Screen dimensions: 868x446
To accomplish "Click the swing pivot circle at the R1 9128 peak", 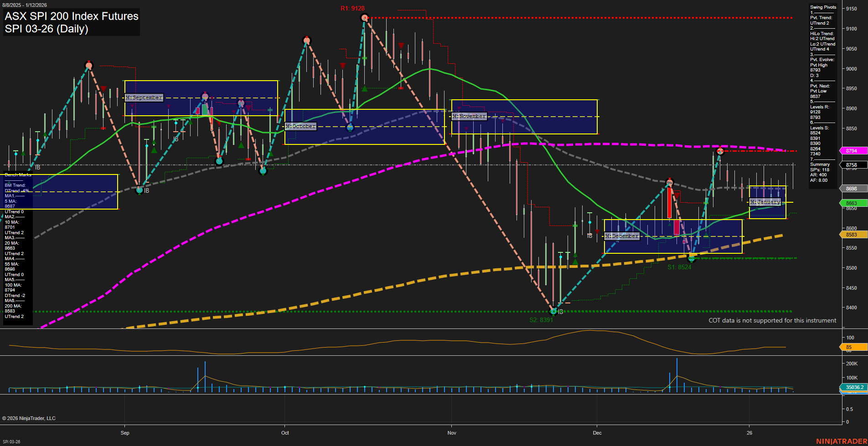I will click(365, 18).
